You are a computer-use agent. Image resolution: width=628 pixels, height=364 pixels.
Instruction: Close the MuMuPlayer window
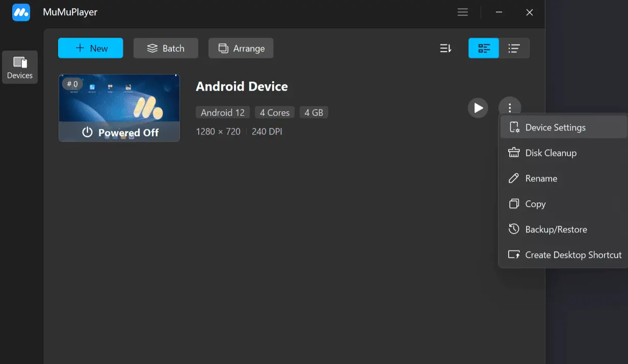click(x=530, y=12)
